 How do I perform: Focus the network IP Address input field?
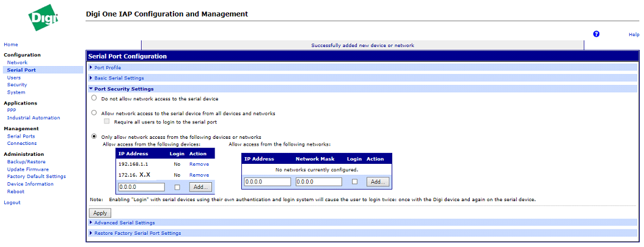(x=268, y=182)
